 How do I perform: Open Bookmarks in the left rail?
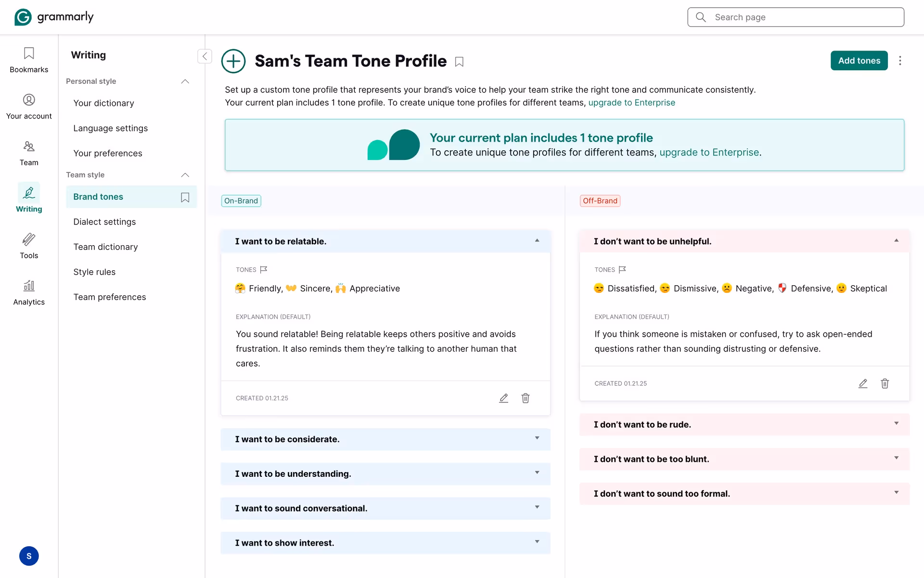point(29,60)
